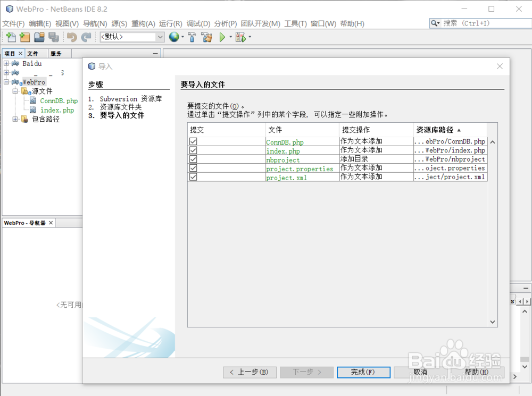Expand the include path node
The width and height of the screenshot is (532, 396).
15,119
